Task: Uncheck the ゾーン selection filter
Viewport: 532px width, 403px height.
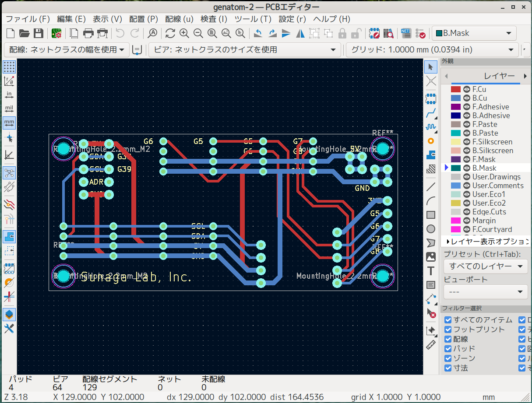Action: 448,358
